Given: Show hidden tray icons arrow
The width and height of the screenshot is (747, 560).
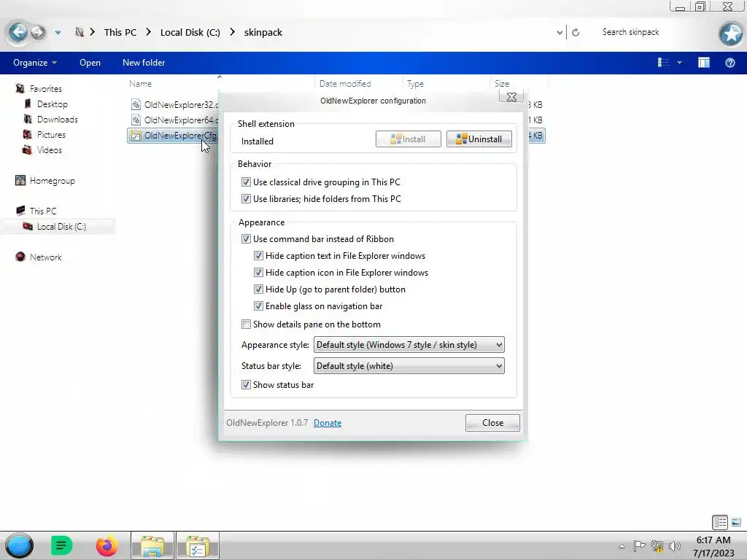Looking at the screenshot, I should pyautogui.click(x=622, y=546).
